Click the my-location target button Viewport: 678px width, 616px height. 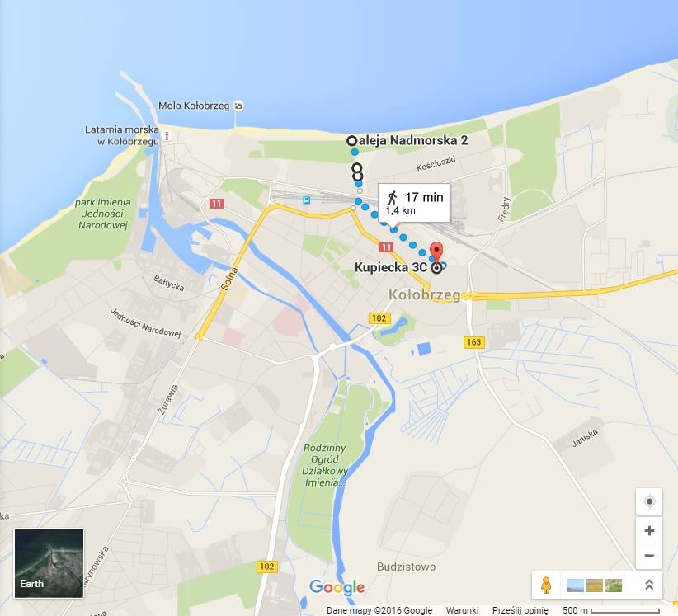click(x=649, y=501)
